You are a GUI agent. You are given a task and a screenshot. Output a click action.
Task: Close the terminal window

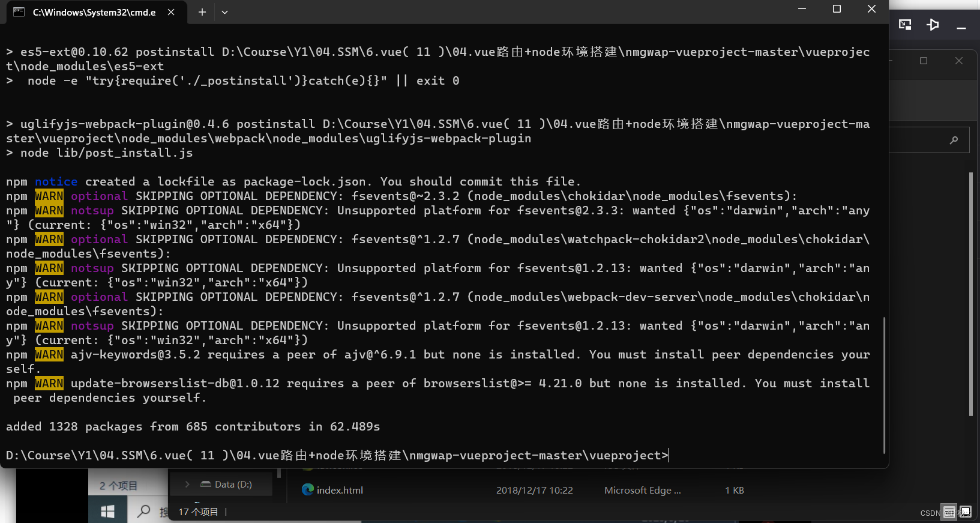[871, 9]
